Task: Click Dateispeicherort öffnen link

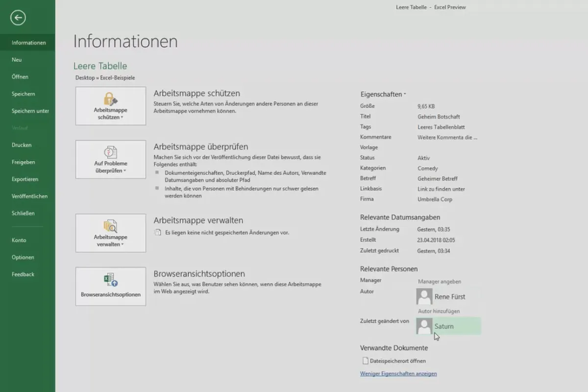Action: 398,361
